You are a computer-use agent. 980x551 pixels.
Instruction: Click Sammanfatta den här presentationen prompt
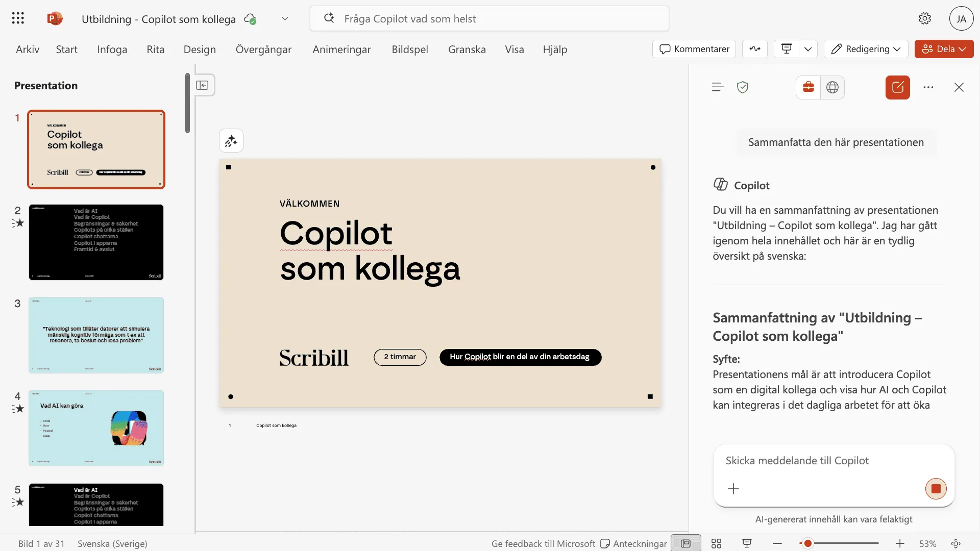(x=836, y=142)
